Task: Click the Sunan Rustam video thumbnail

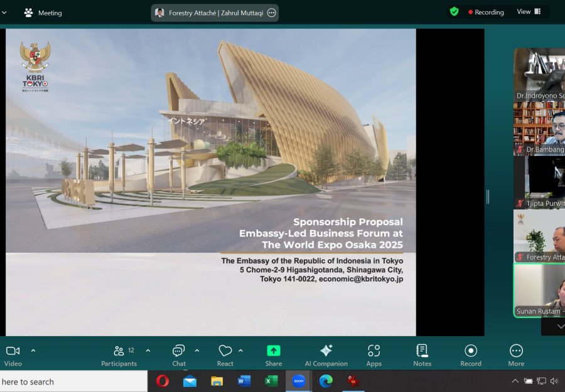Action: click(540, 290)
